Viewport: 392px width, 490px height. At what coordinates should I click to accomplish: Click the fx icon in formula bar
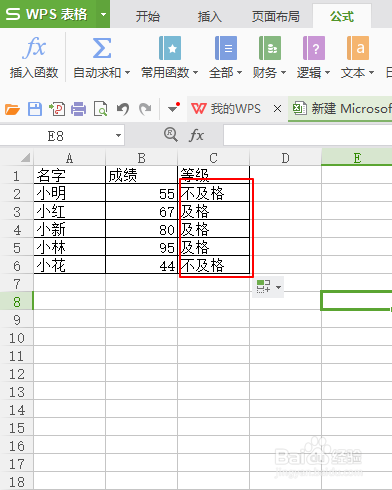pyautogui.click(x=197, y=135)
